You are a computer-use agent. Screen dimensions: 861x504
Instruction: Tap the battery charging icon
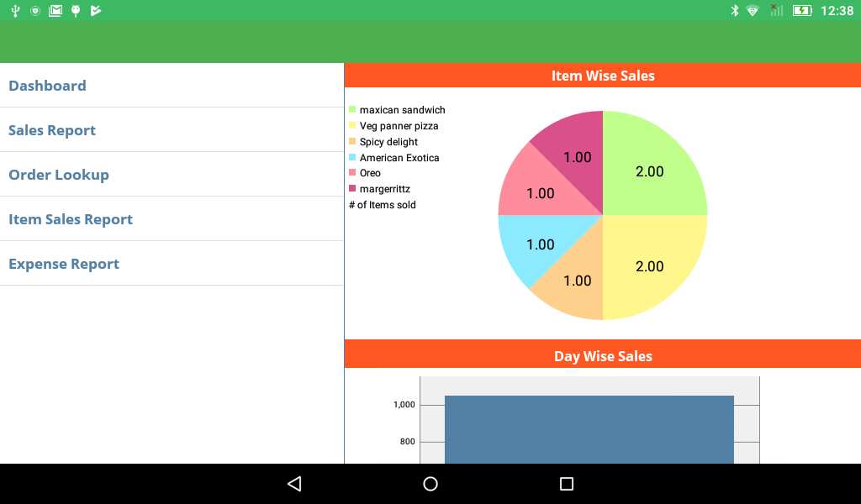(x=801, y=11)
